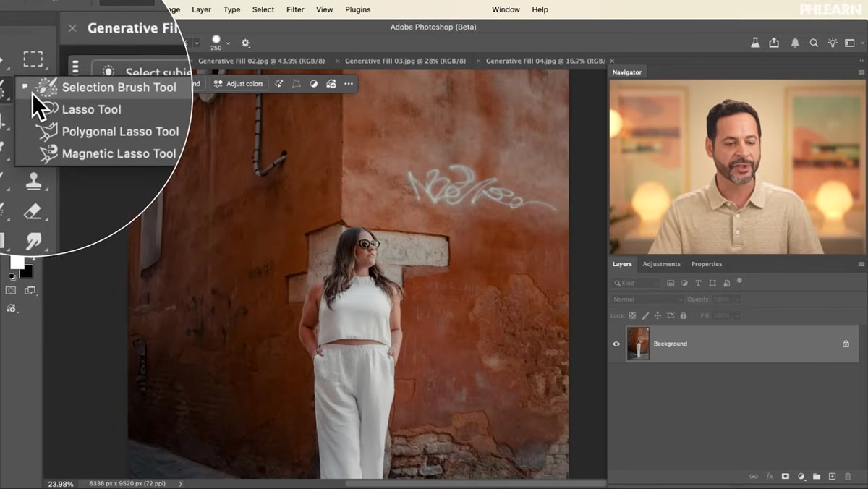This screenshot has height=489, width=868.
Task: Open the taskbar three-dots more options
Action: (349, 84)
